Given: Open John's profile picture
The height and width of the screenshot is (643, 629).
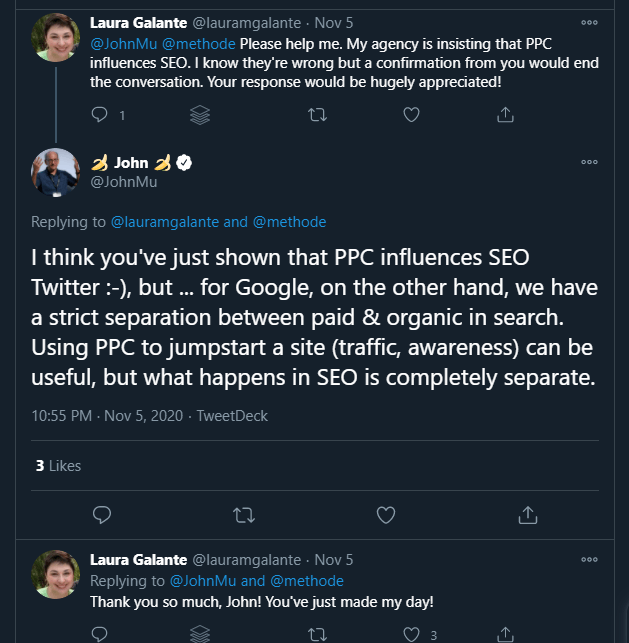Looking at the screenshot, I should 55,173.
